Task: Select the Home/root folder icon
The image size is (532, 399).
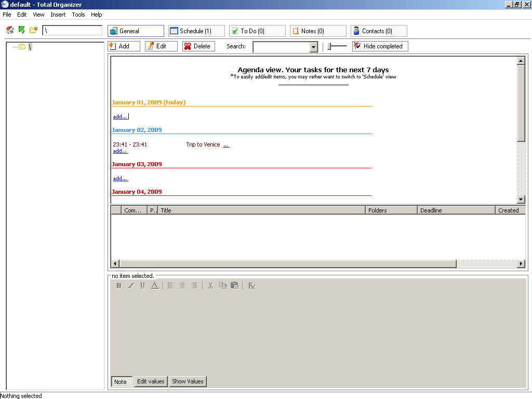Action: tap(9, 30)
